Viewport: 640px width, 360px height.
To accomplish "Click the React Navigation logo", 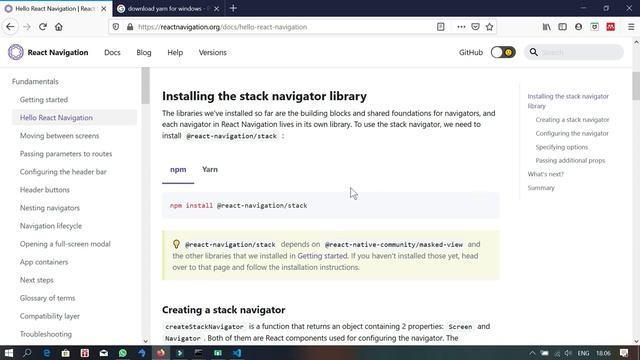I will tap(16, 52).
